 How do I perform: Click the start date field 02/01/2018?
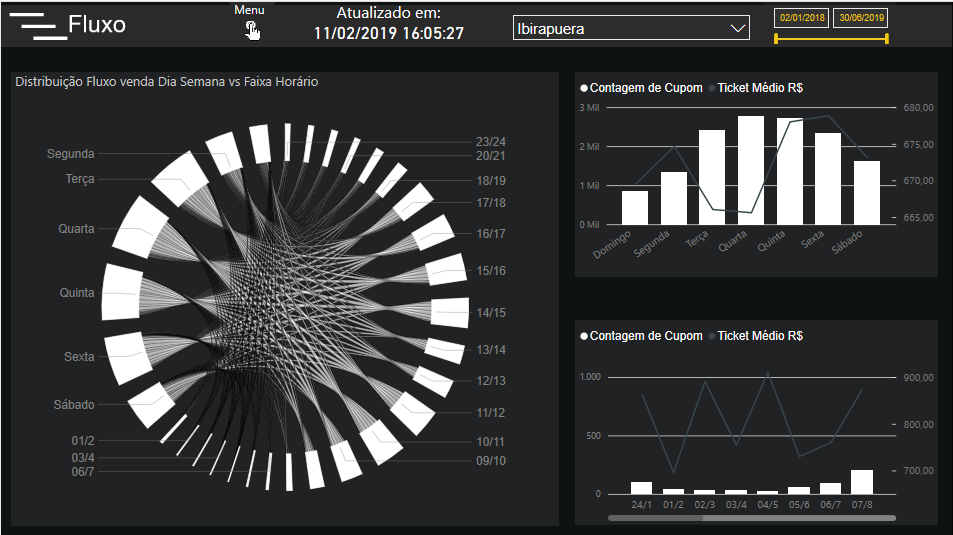click(x=802, y=18)
